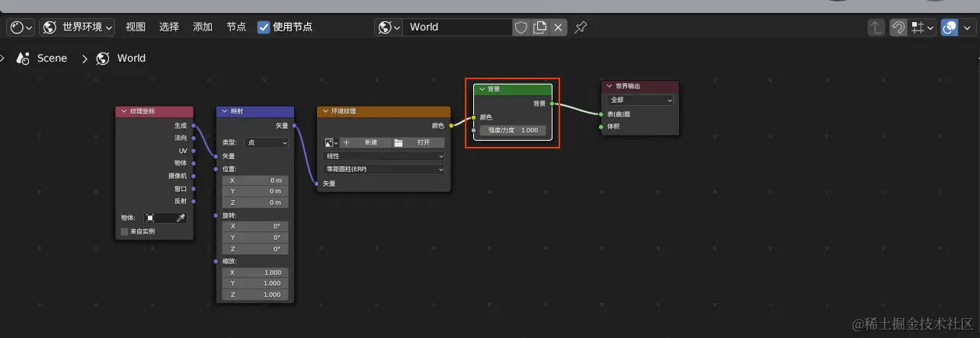Click the 缩放 Z value field
Viewport: 980px width, 338px height.
[x=255, y=295]
